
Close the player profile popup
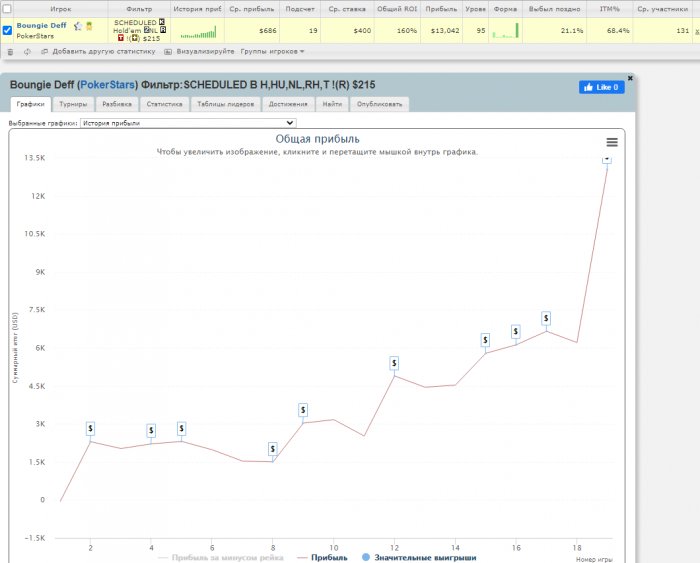[x=630, y=77]
